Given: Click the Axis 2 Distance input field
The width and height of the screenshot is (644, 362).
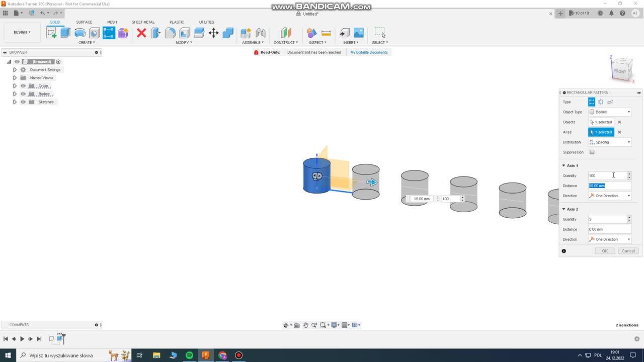Looking at the screenshot, I should point(609,229).
